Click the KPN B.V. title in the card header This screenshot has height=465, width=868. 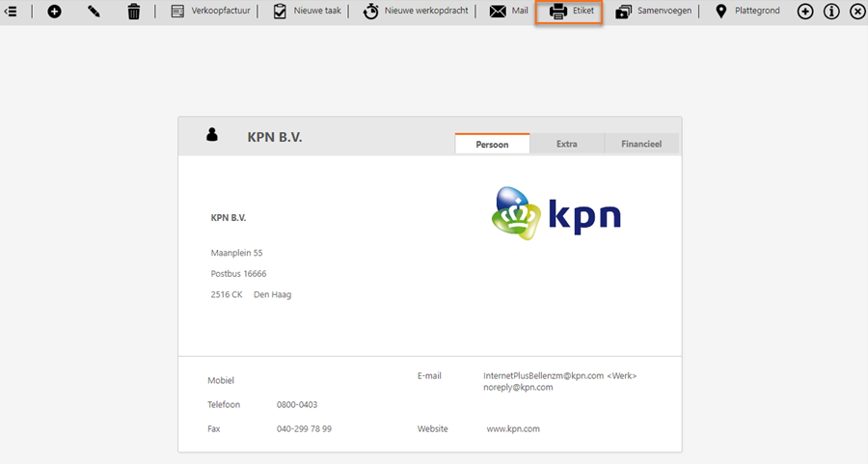point(275,137)
